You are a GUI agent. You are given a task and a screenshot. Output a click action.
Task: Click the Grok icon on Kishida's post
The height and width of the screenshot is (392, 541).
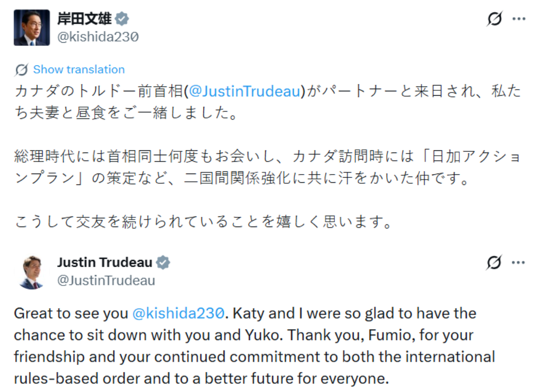pyautogui.click(x=494, y=19)
